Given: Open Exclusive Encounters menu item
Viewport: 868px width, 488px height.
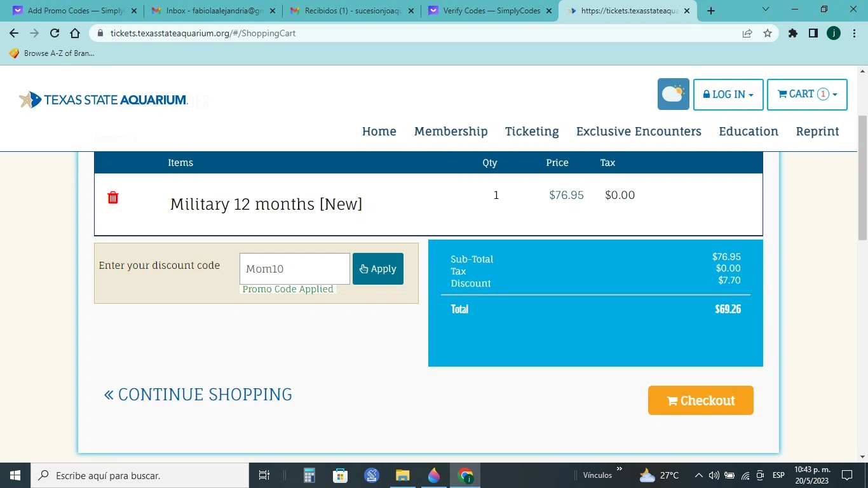Looking at the screenshot, I should click(639, 132).
